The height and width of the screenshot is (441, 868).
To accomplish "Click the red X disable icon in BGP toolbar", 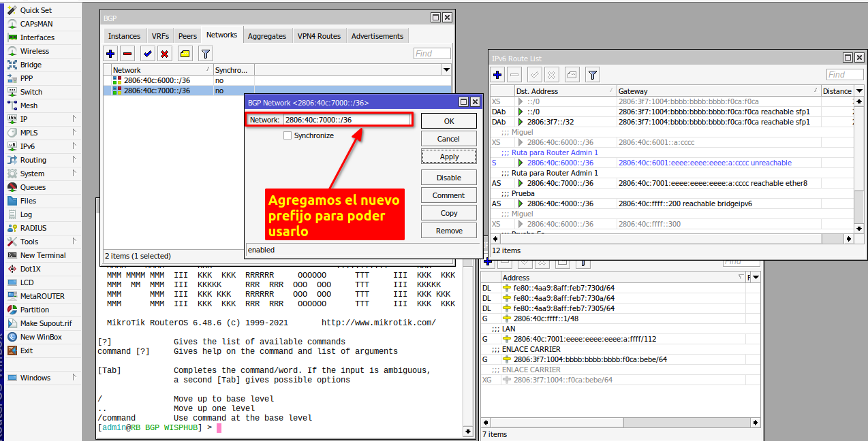I will click(x=164, y=54).
